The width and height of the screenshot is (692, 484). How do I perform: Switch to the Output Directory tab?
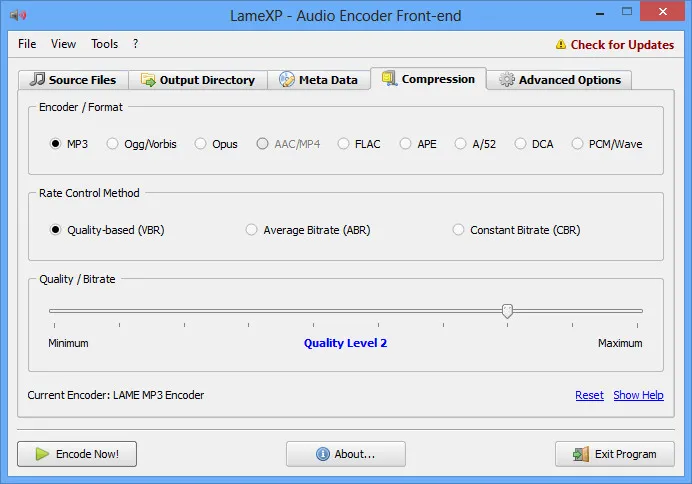(x=198, y=80)
